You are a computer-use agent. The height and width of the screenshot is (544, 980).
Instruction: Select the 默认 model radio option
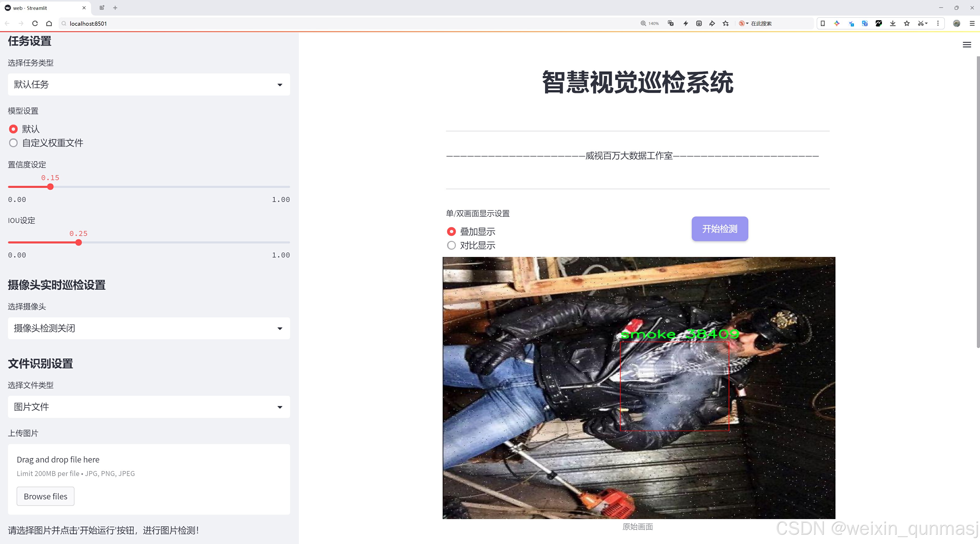click(14, 129)
